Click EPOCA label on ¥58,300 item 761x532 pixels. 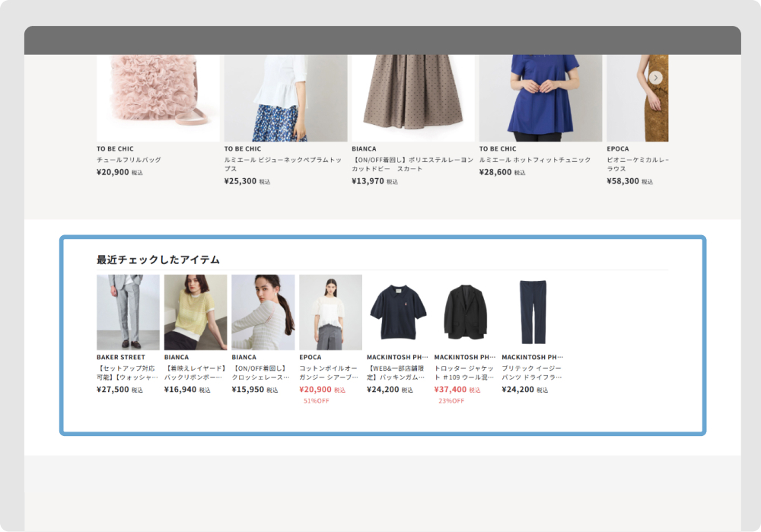point(618,149)
